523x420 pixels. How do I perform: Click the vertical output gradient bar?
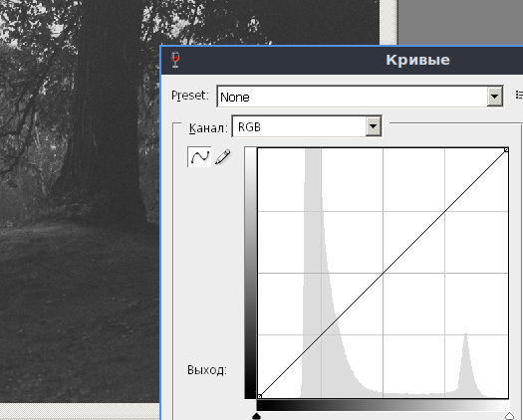click(x=250, y=273)
